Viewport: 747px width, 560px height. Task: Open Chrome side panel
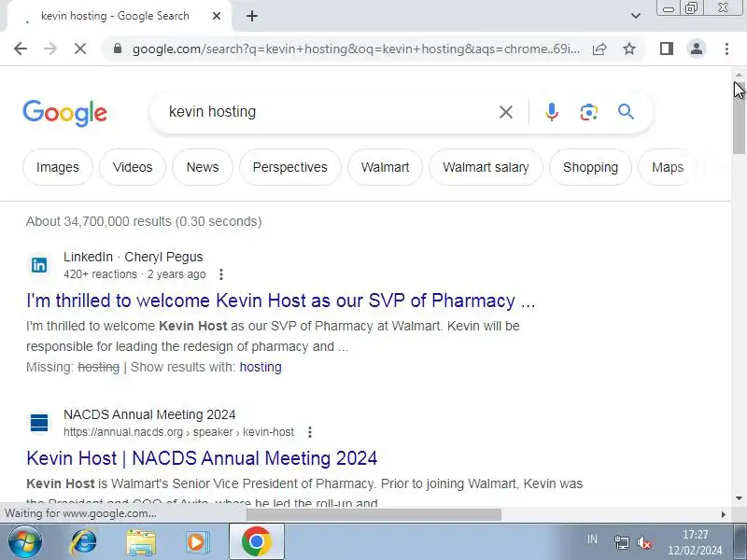point(667,49)
